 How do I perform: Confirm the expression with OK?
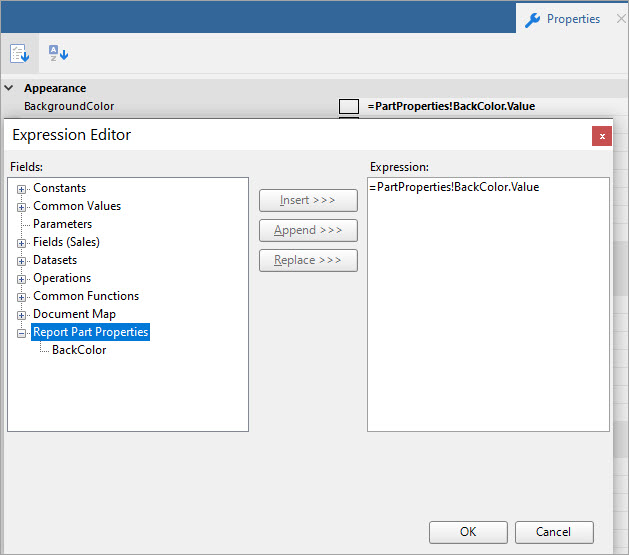coord(468,532)
